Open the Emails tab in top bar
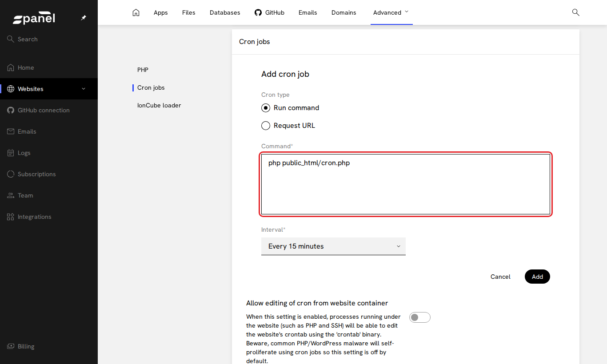607x364 pixels. [x=308, y=12]
